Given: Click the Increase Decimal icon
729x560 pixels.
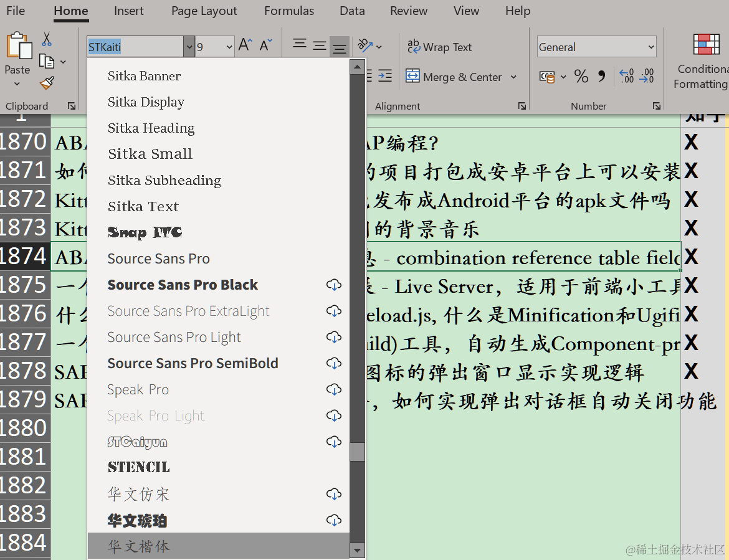Looking at the screenshot, I should point(627,76).
